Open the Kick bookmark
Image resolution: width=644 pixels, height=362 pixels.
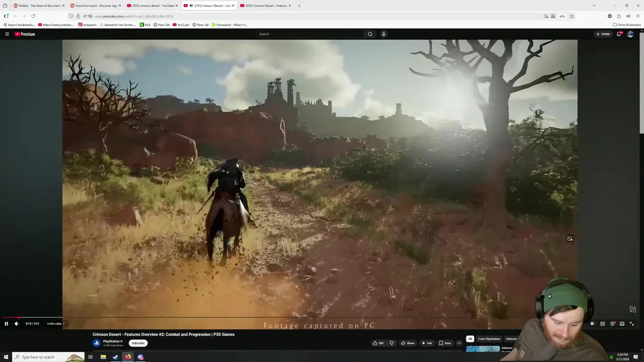pos(145,25)
